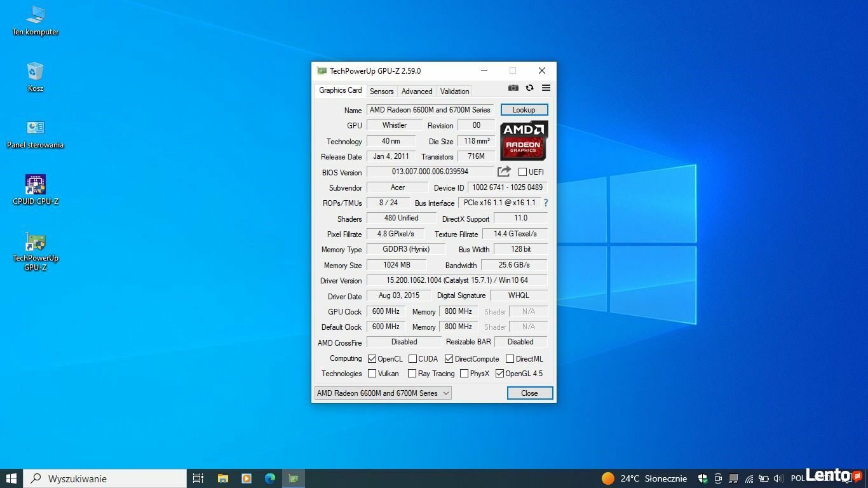The height and width of the screenshot is (488, 868).
Task: Refresh GPU-Z data with the refresh icon
Action: point(529,88)
